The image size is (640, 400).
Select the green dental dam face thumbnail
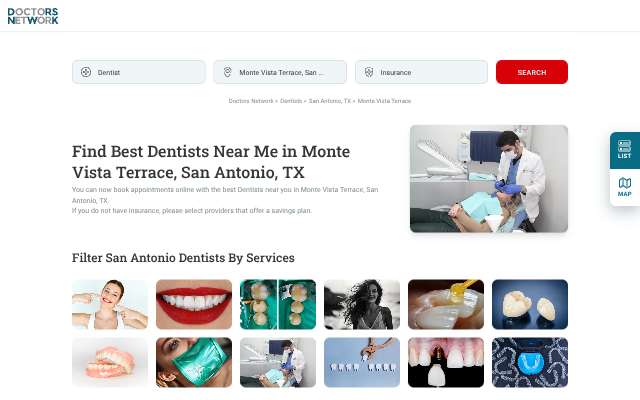(194, 362)
